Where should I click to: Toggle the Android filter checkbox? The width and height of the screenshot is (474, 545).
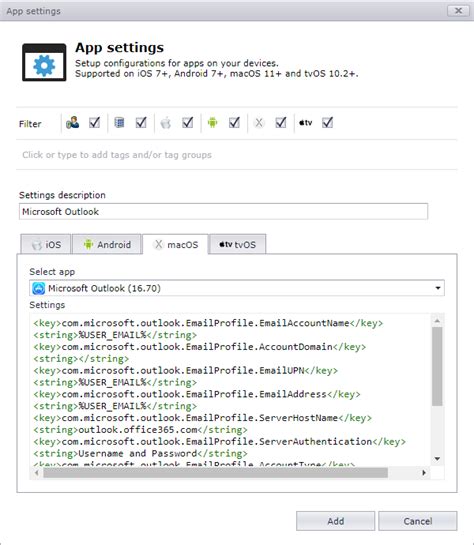click(234, 122)
